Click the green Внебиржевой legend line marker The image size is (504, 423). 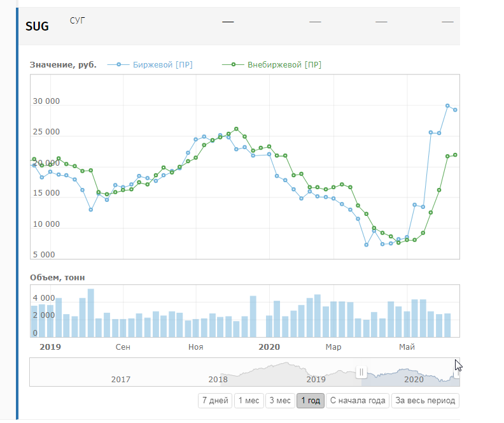tap(234, 64)
